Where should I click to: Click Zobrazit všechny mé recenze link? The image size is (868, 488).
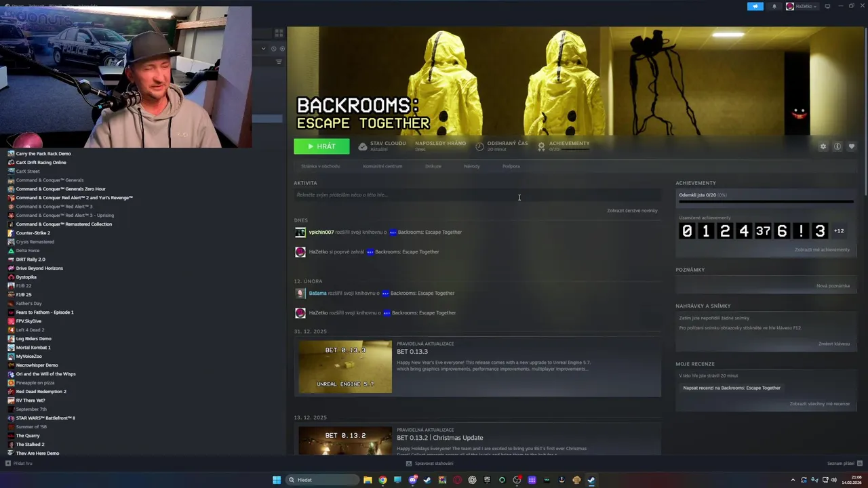819,404
